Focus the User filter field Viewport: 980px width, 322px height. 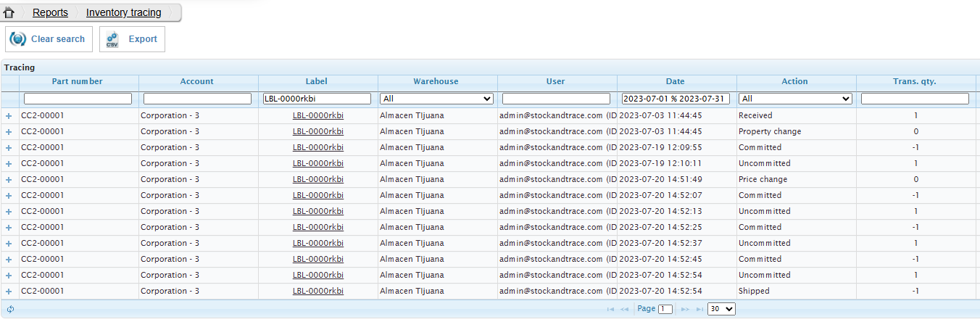tap(557, 99)
